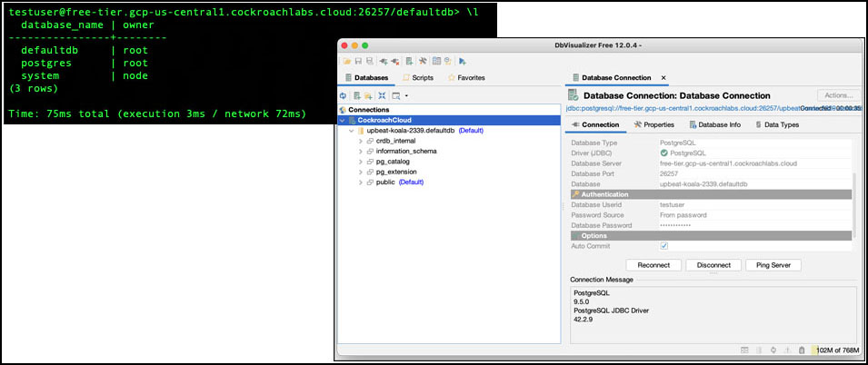Select upbeat-koala-2339.defaultdb in the tree
The height and width of the screenshot is (365, 868).
411,131
